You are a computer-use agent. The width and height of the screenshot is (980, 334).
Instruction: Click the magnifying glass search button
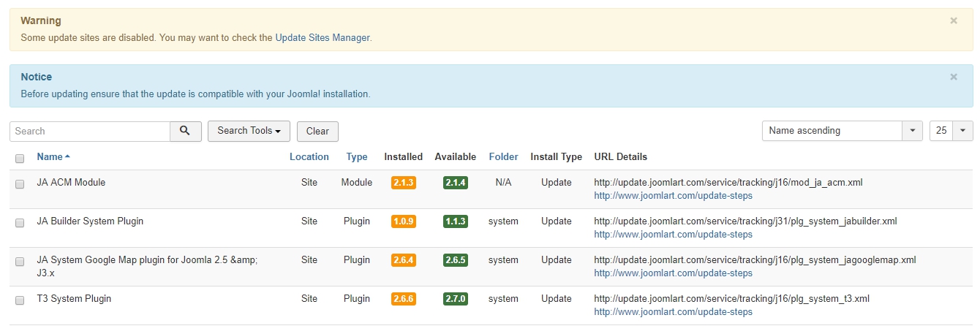point(185,131)
